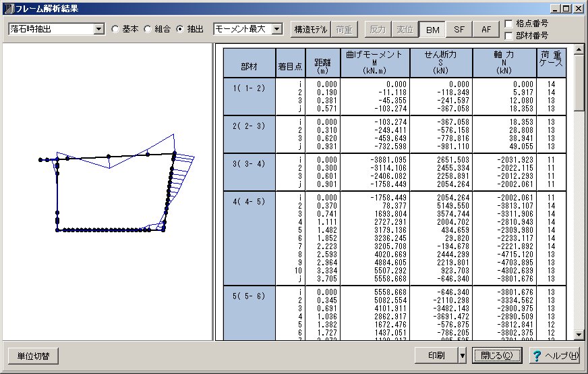Click moment value 3236.245
This screenshot has height=374, width=588.
point(390,238)
